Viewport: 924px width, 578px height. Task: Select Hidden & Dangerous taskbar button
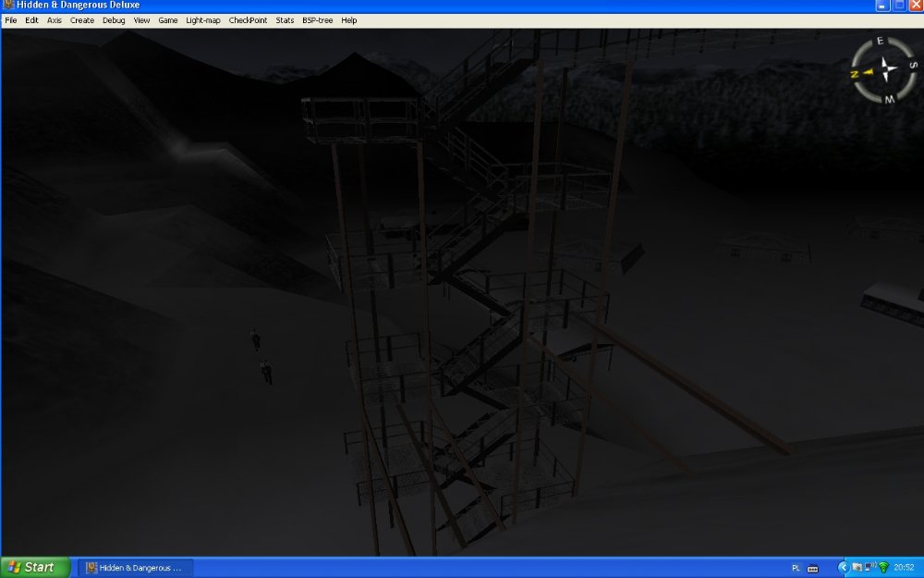pyautogui.click(x=134, y=568)
